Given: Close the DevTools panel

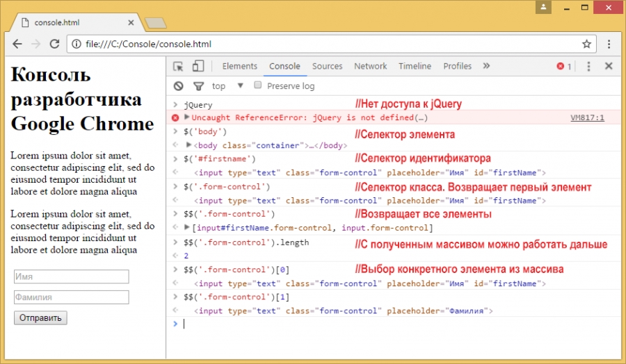Looking at the screenshot, I should pos(609,66).
